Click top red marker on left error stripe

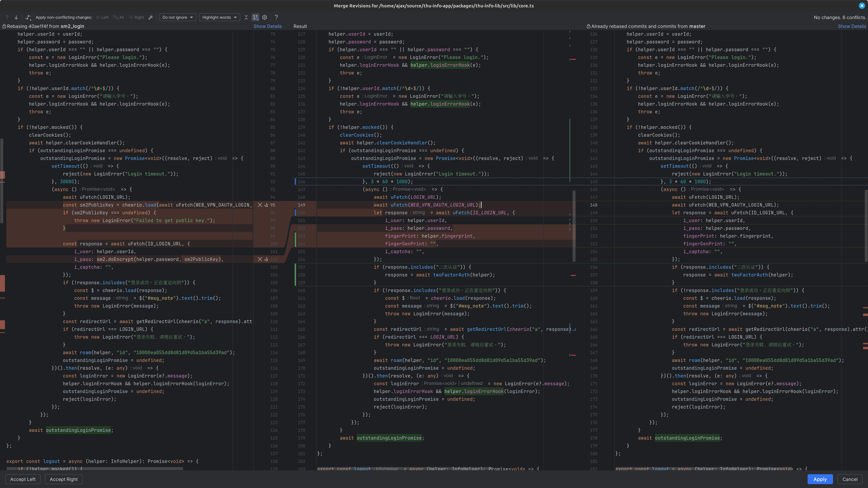coord(2,175)
